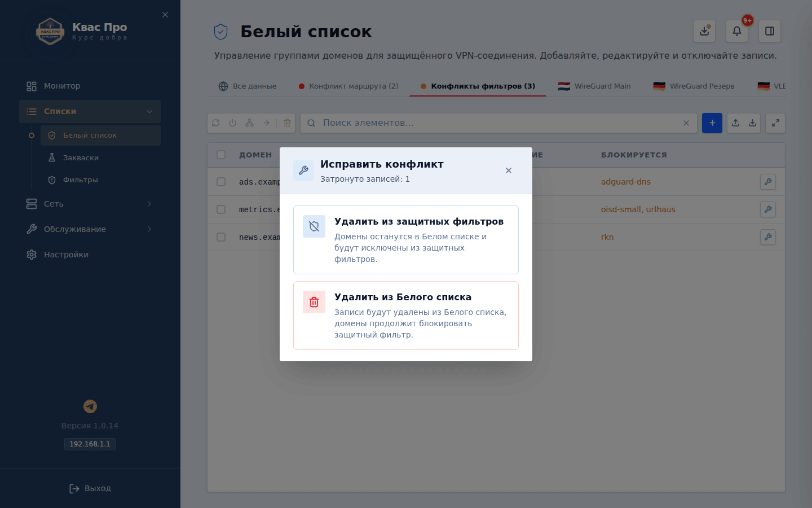Image resolution: width=812 pixels, height=508 pixels.
Task: Click 'adguard-dns' blocker text
Action: [x=626, y=182]
